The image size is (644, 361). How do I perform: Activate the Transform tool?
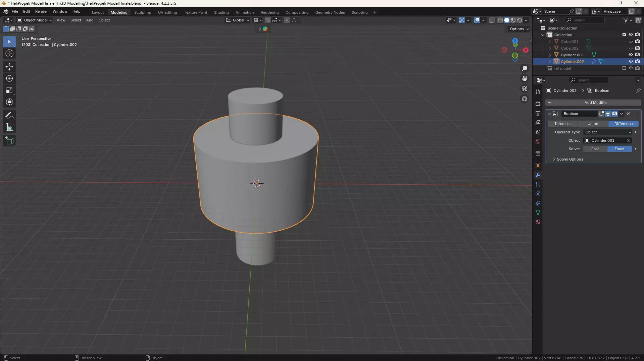pos(9,102)
